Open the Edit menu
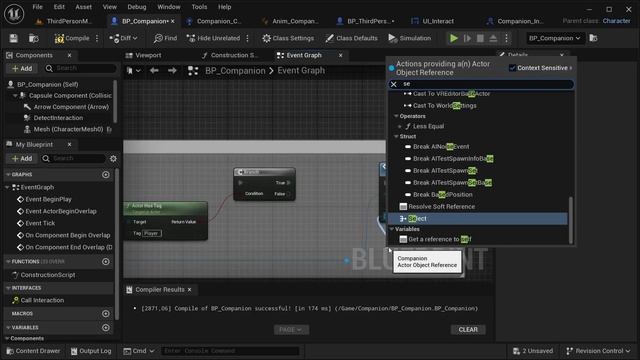Viewport: 640px width, 360px height. pos(59,7)
